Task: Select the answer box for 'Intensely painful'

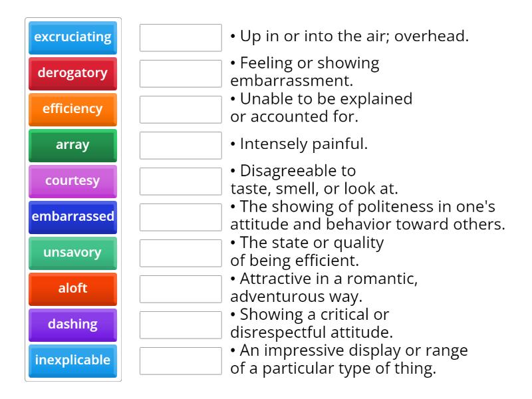Action: 181,146
